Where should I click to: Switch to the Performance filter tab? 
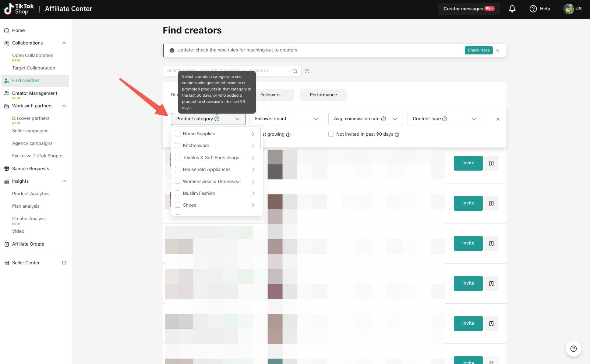(x=323, y=95)
